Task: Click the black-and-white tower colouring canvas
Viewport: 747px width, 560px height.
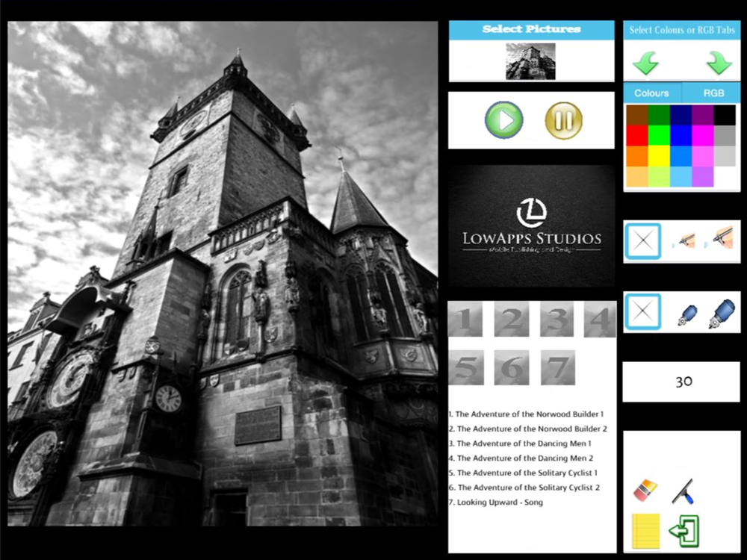Action: click(x=223, y=273)
